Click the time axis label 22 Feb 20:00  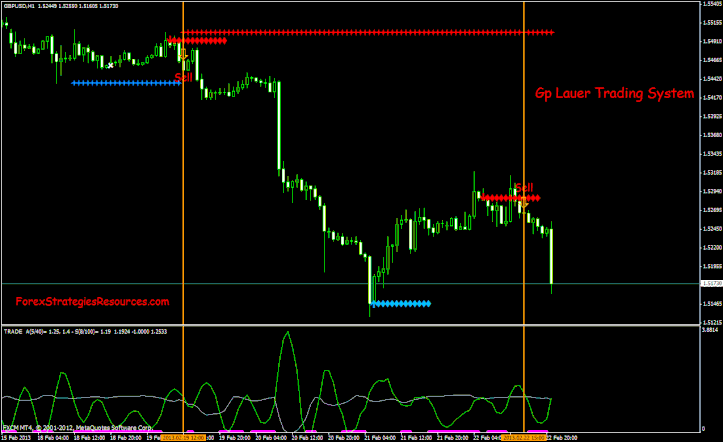[x=562, y=437]
